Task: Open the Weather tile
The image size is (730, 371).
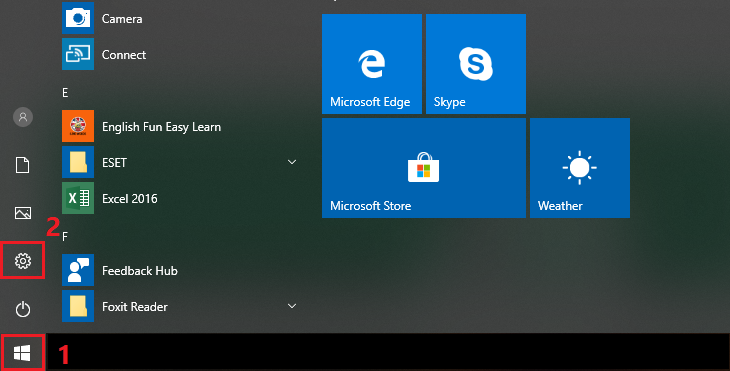Action: [580, 168]
